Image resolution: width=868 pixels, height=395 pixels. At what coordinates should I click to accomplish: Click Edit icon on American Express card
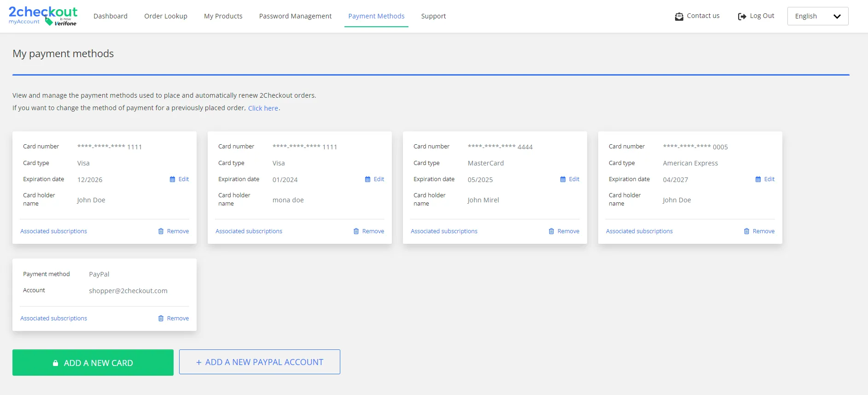[758, 179]
